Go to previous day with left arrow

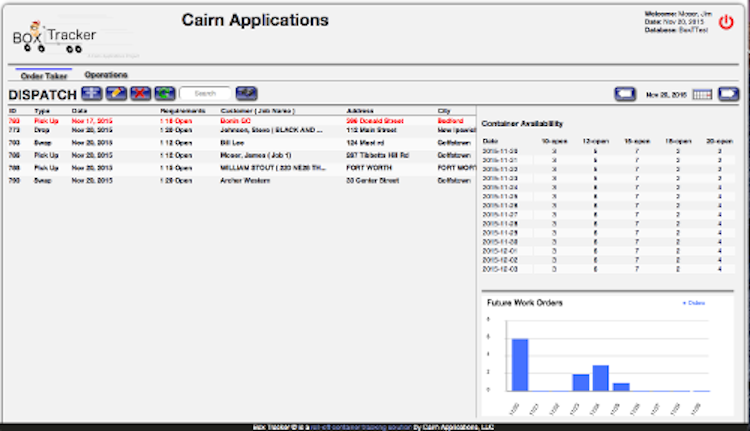[x=625, y=94]
